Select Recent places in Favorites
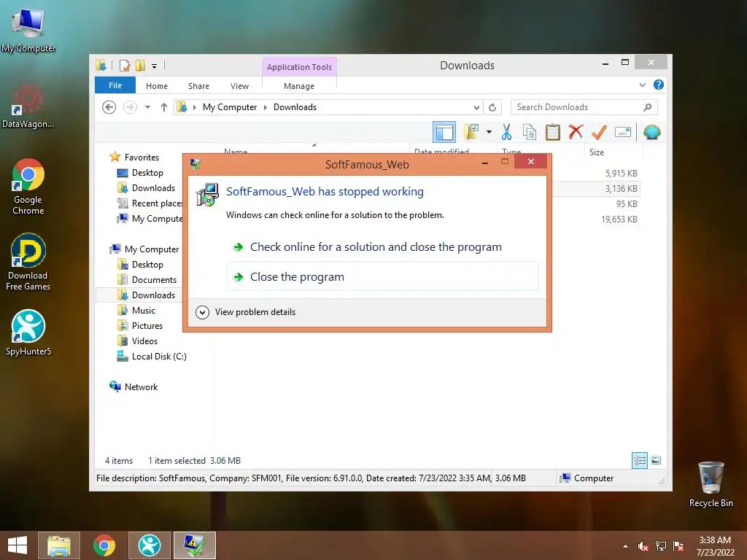Viewport: 747px width, 560px height. (150, 203)
